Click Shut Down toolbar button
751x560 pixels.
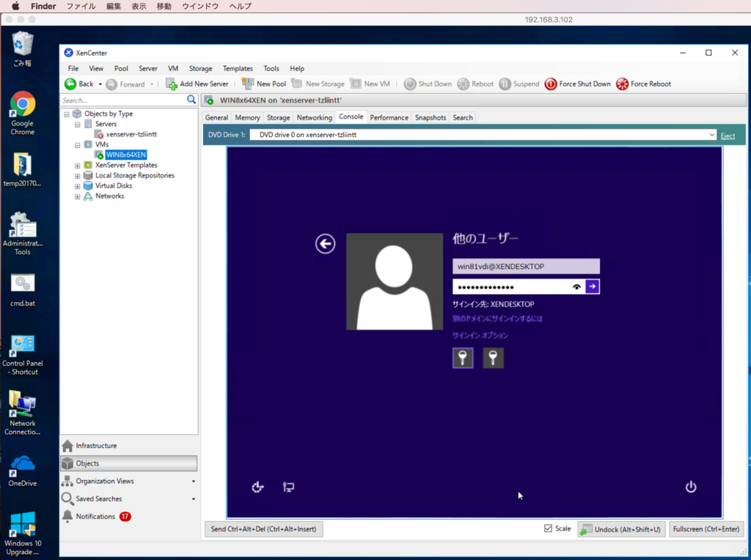point(428,84)
